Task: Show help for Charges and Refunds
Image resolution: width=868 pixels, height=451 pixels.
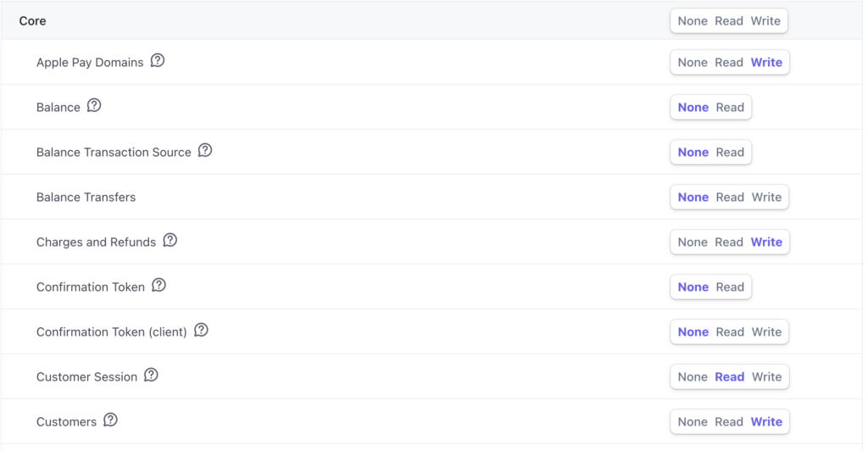Action: pos(170,241)
